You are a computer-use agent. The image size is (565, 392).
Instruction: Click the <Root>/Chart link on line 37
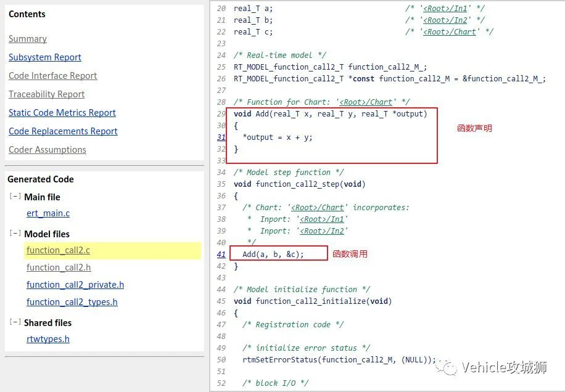coord(318,208)
